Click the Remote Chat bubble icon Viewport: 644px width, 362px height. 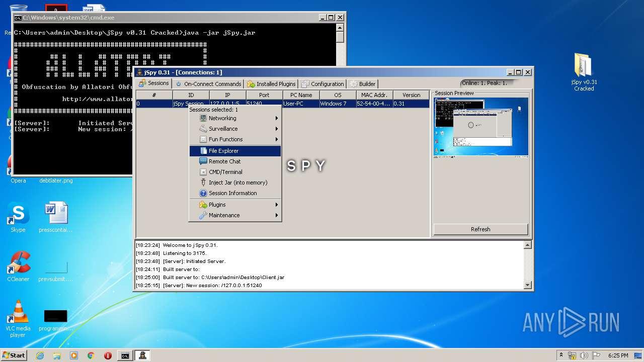coord(203,161)
